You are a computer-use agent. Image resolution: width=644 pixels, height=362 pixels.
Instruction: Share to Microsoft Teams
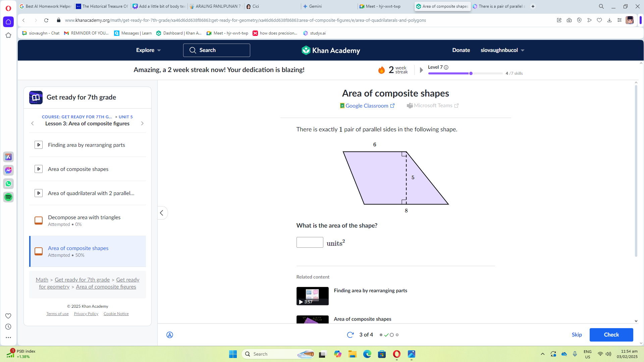click(432, 106)
